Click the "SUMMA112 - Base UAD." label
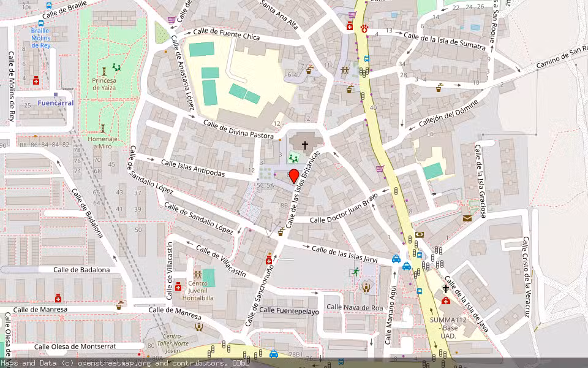This screenshot has height=368, width=588. coord(448,328)
